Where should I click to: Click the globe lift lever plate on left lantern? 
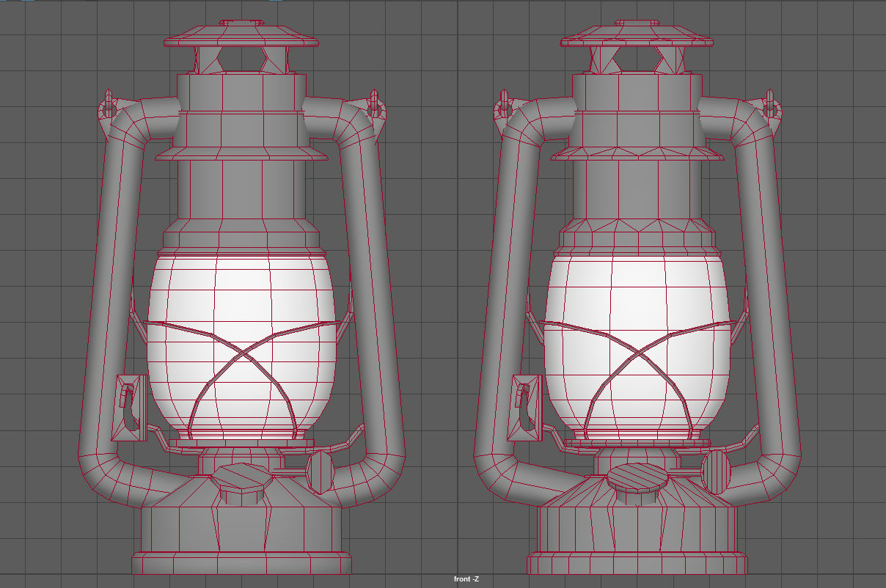pos(128,407)
